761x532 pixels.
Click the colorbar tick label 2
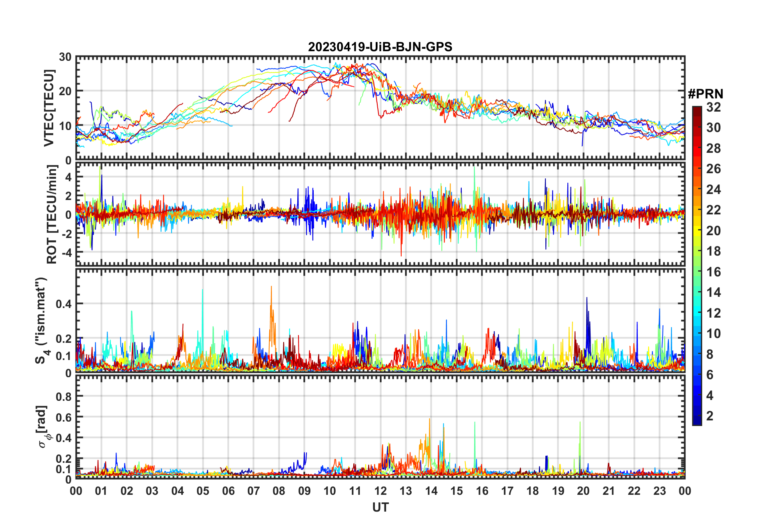[710, 416]
